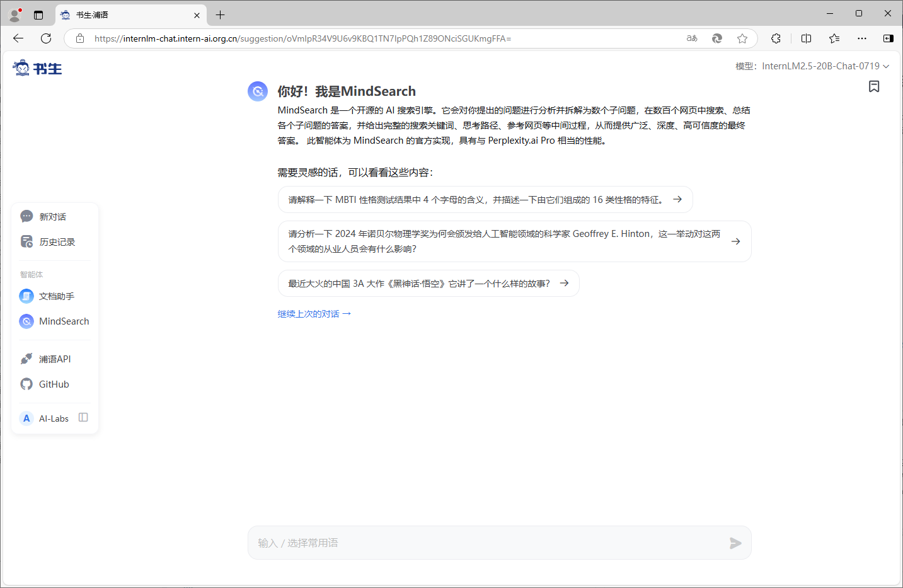Select the MindSearch agent icon in sidebar
Image resolution: width=903 pixels, height=588 pixels.
pos(26,321)
